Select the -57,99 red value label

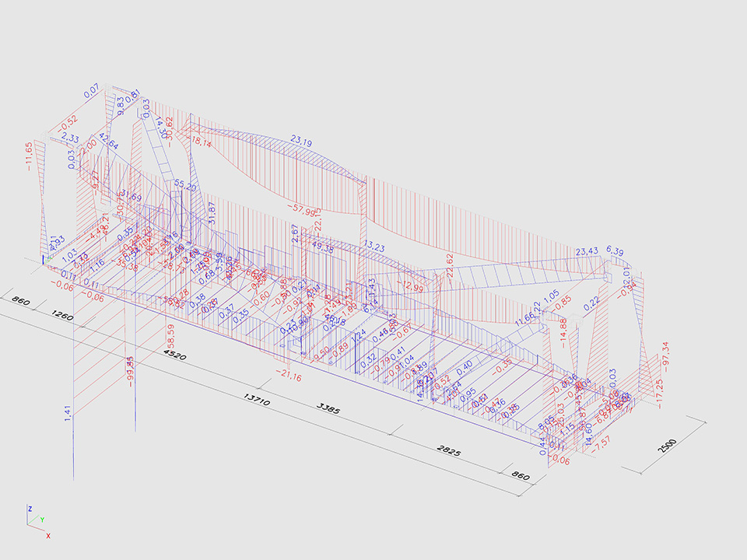(x=302, y=210)
